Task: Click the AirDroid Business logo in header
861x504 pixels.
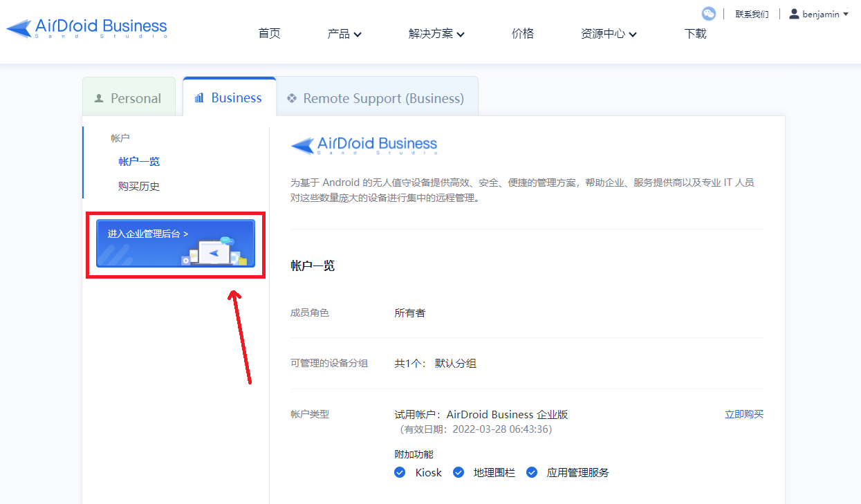Action: (87, 28)
